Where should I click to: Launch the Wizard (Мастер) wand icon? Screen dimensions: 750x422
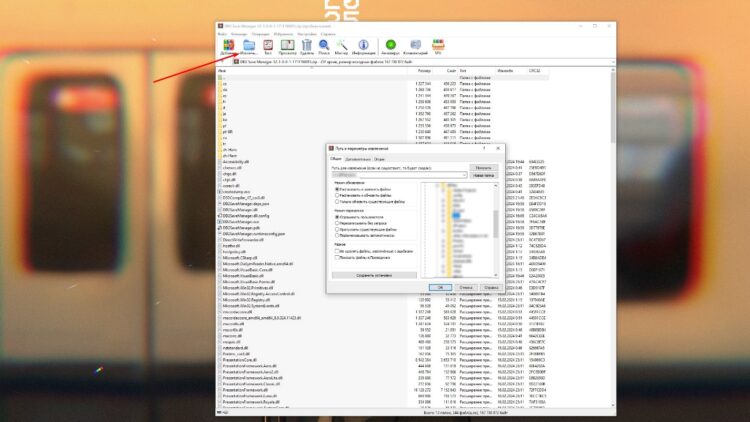pyautogui.click(x=342, y=46)
